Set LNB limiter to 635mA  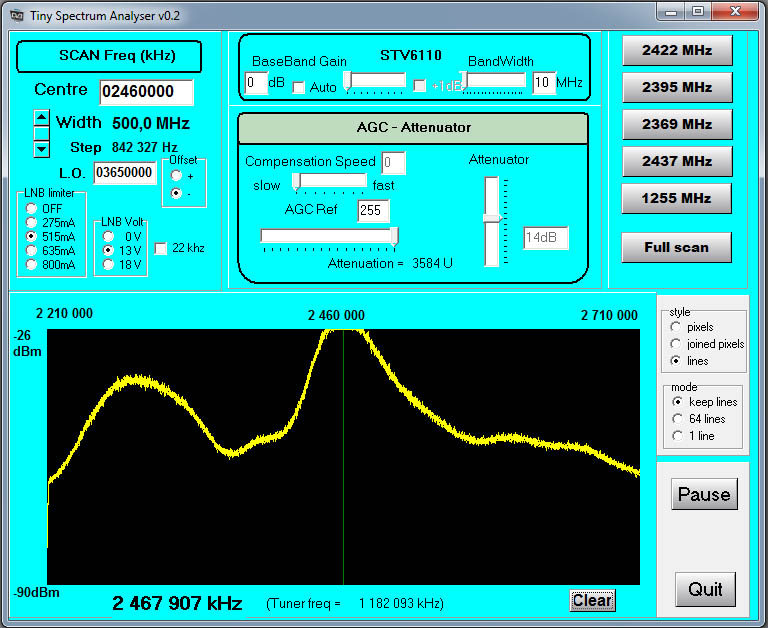(31, 250)
